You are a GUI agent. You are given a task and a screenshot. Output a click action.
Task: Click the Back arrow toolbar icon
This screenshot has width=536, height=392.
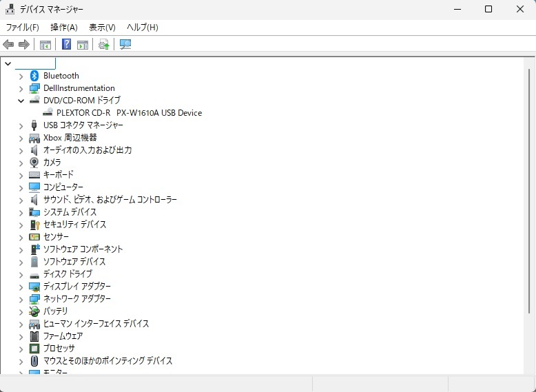click(8, 44)
